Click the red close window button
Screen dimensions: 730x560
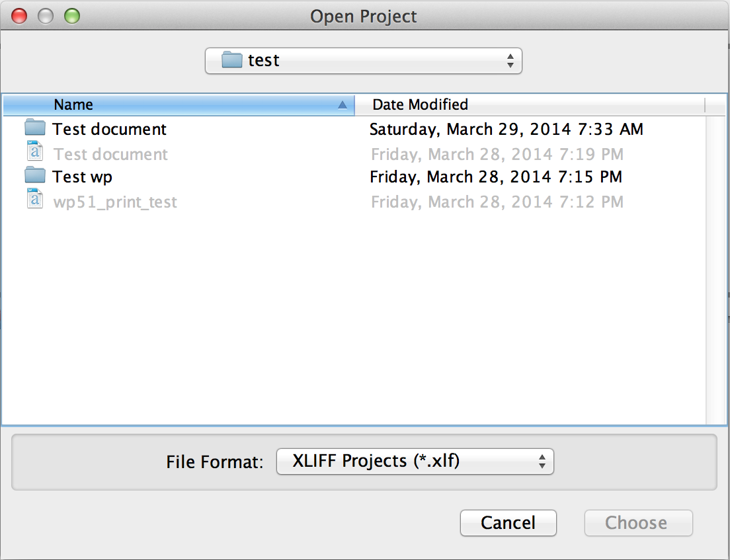tap(20, 17)
